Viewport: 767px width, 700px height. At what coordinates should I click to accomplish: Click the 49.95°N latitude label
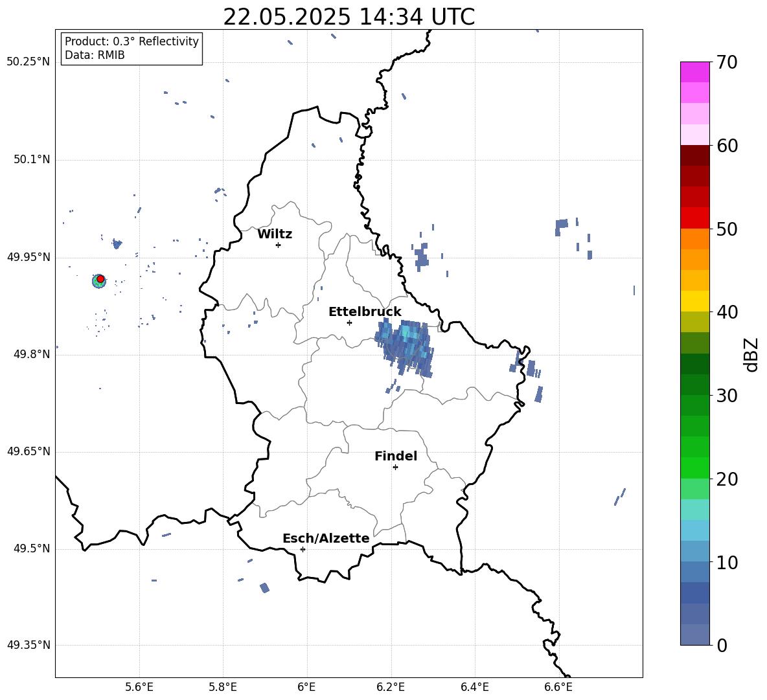29,257
